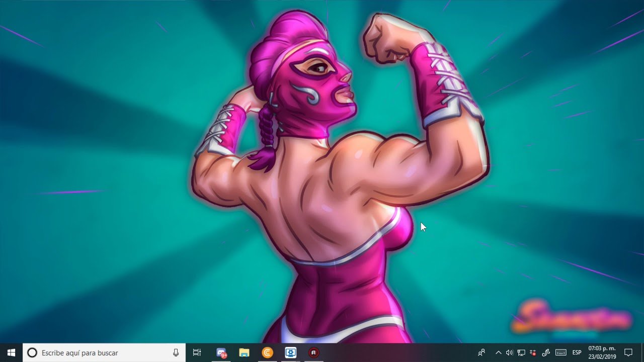Open the People contacts icon

481,353
